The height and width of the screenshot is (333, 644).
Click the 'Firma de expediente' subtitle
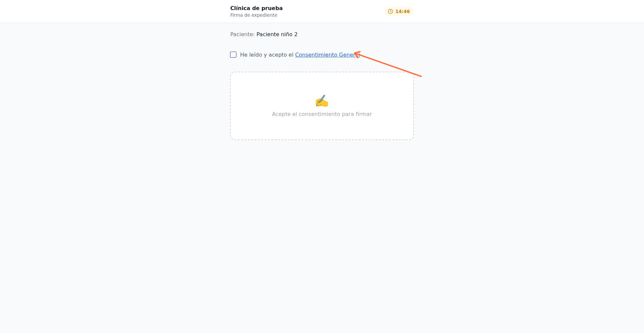pos(254,15)
